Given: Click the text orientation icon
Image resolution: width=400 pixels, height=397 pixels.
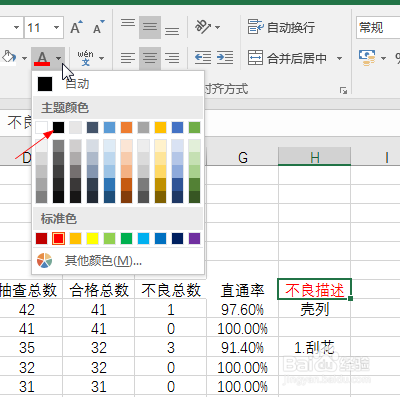Looking at the screenshot, I should [x=203, y=27].
